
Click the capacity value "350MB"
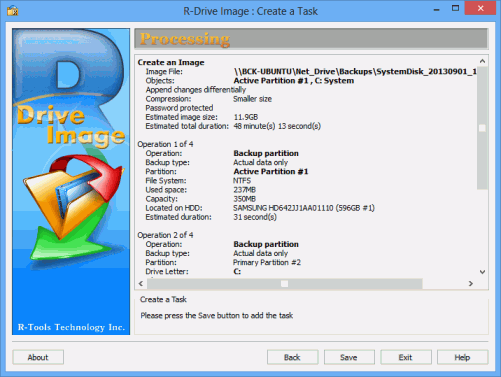244,199
